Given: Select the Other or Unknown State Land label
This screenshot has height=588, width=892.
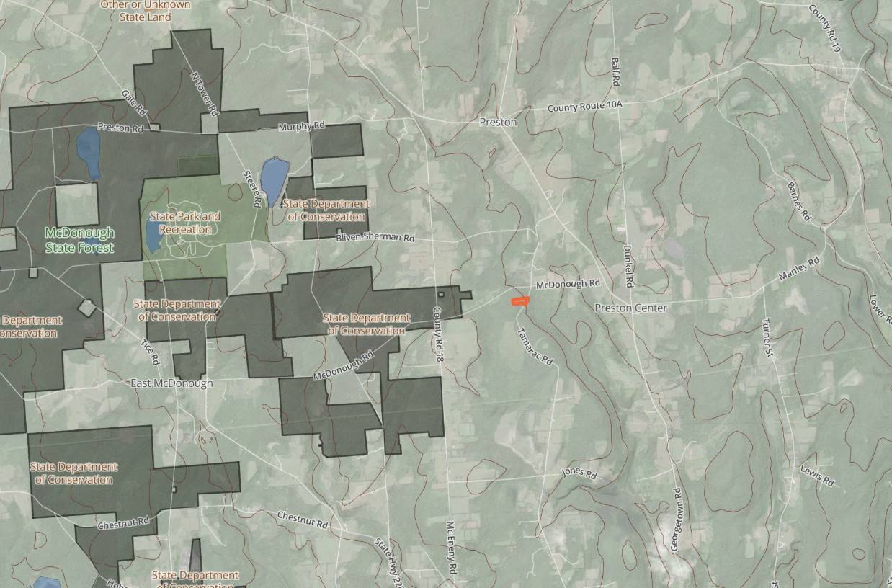Looking at the screenshot, I should [x=146, y=11].
